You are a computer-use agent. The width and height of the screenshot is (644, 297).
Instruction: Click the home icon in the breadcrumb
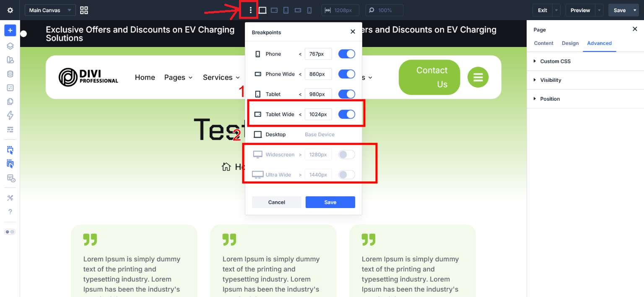tap(226, 167)
